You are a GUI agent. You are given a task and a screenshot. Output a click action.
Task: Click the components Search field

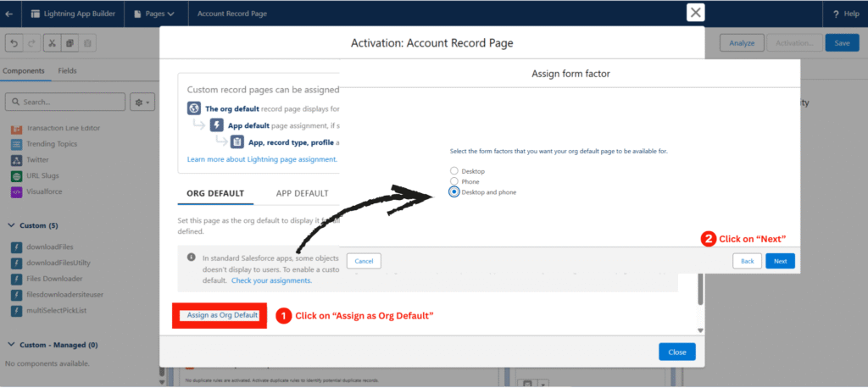point(65,103)
